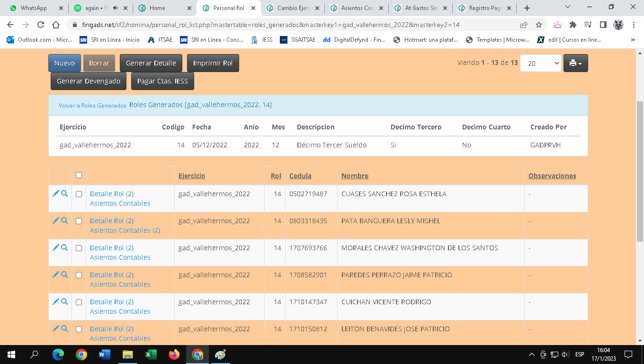Toggle the select-all checkbox in table header
Viewport: 644px width, 364px height.
point(79,175)
